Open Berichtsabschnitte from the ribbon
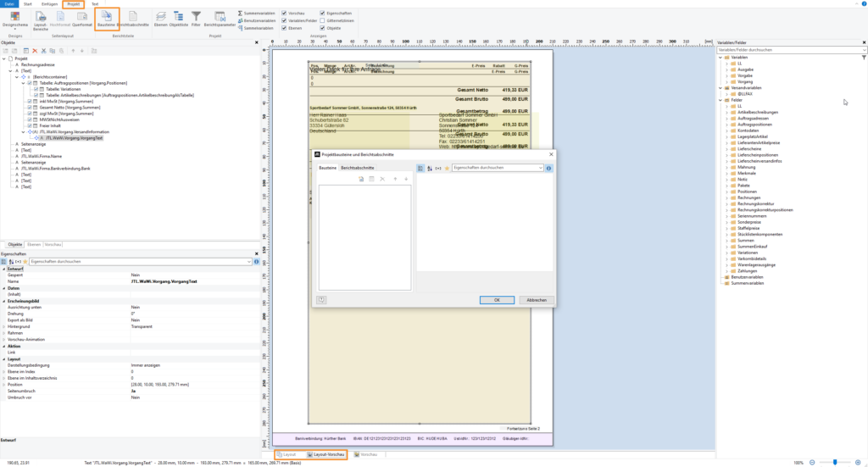 click(134, 20)
